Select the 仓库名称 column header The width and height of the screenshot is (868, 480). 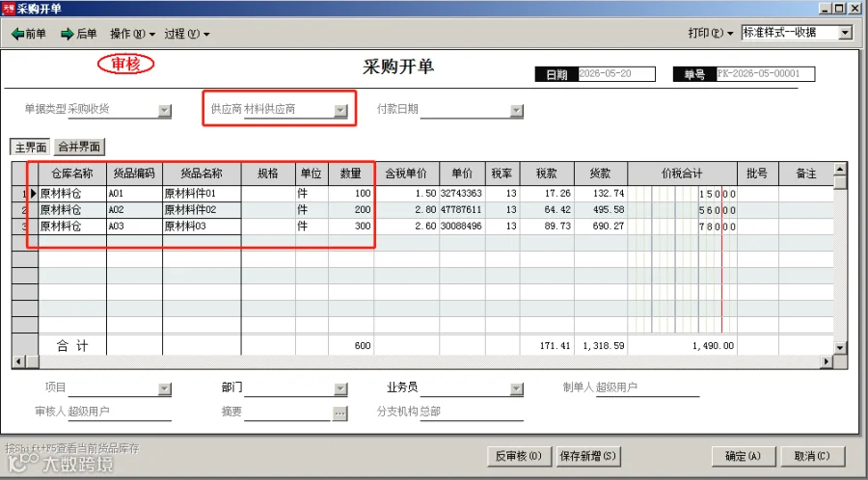point(72,173)
